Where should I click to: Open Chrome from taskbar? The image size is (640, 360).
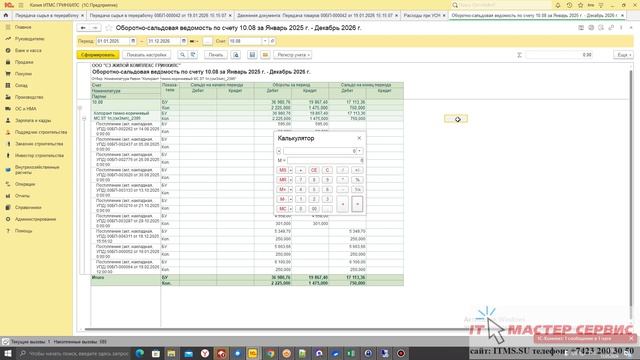pos(270,353)
